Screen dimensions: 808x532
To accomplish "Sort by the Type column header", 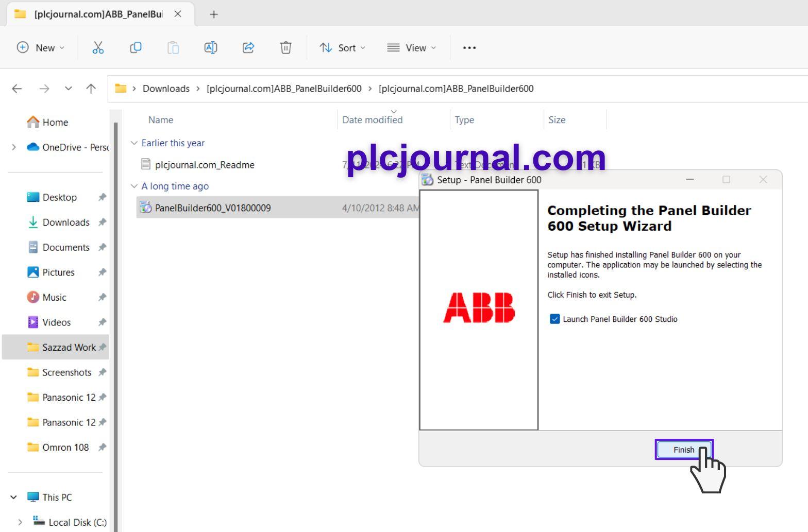I will click(x=464, y=120).
